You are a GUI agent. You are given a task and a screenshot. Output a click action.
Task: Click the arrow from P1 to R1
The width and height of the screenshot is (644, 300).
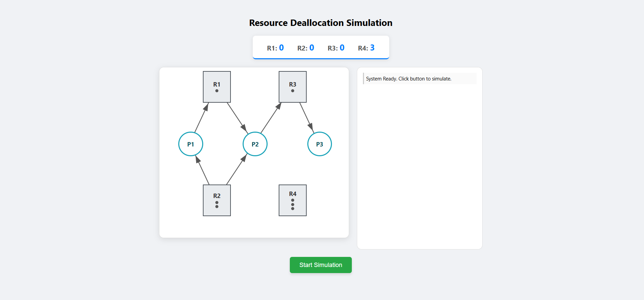pyautogui.click(x=201, y=118)
